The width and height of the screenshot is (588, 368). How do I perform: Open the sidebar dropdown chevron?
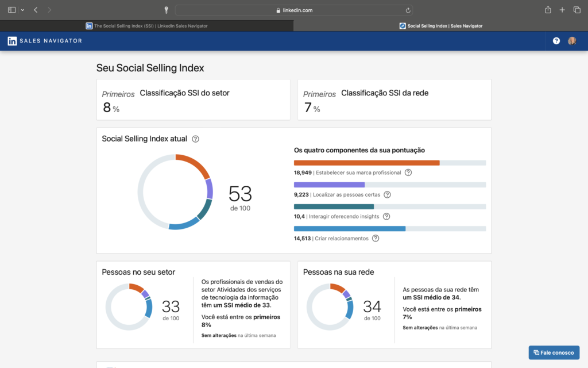[x=22, y=10]
